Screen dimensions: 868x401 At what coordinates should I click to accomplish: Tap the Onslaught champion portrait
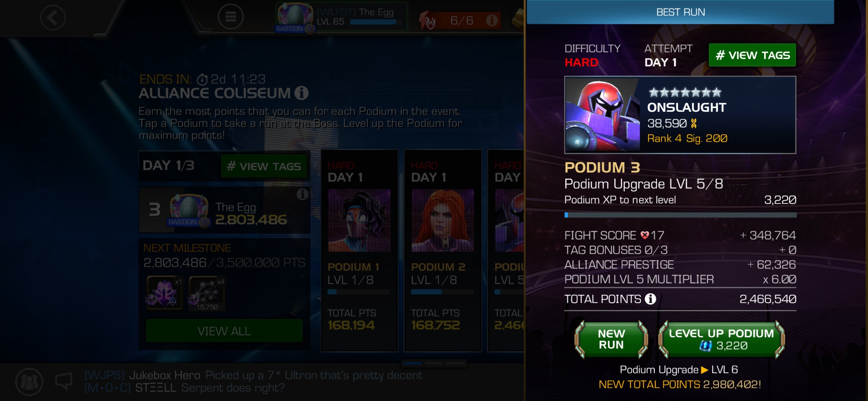(x=603, y=115)
